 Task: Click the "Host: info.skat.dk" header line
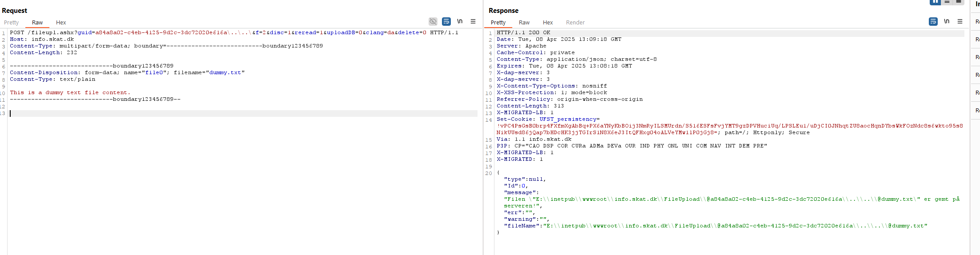pos(42,39)
